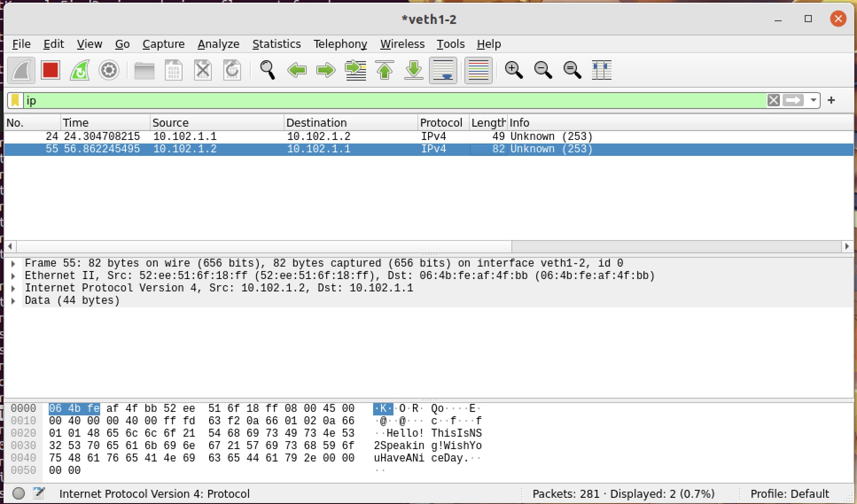Open the Capture menu
This screenshot has height=504, width=857.
164,44
